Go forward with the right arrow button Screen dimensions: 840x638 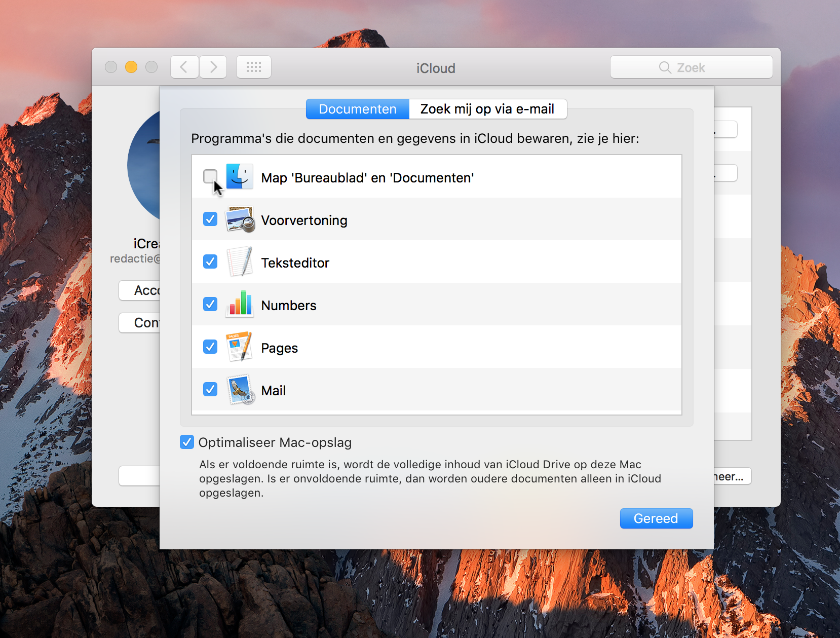(x=213, y=67)
